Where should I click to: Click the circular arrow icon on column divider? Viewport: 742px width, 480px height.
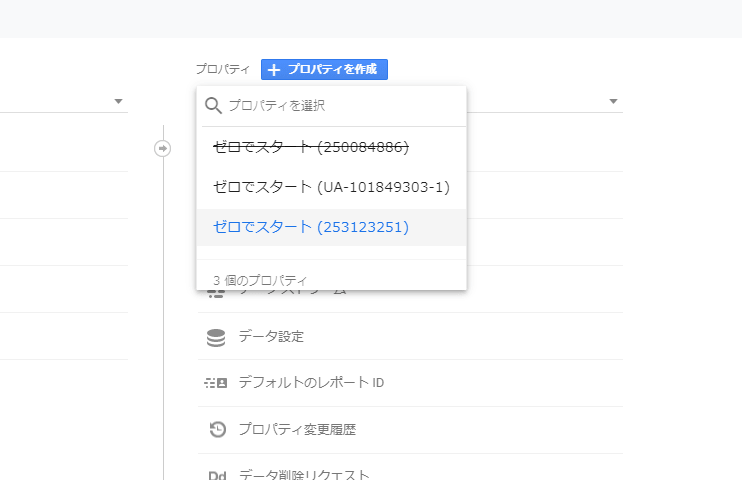click(162, 148)
